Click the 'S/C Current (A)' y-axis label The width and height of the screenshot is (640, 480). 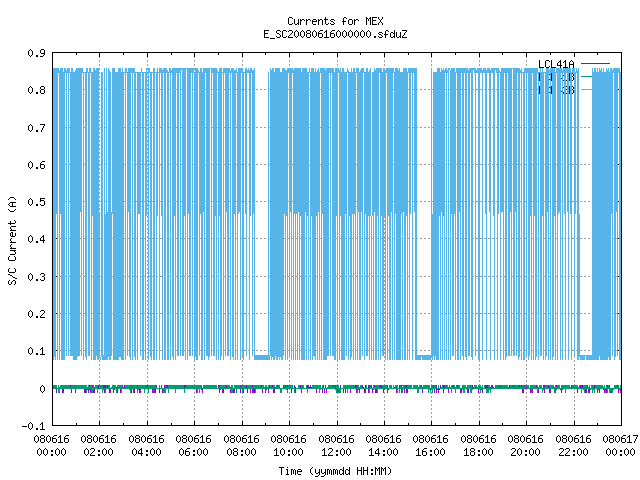(13, 240)
